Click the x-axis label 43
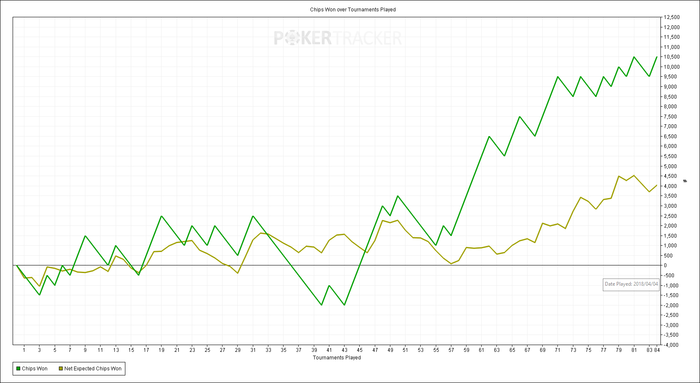Screen dimensions: 700x383 (x=344, y=350)
